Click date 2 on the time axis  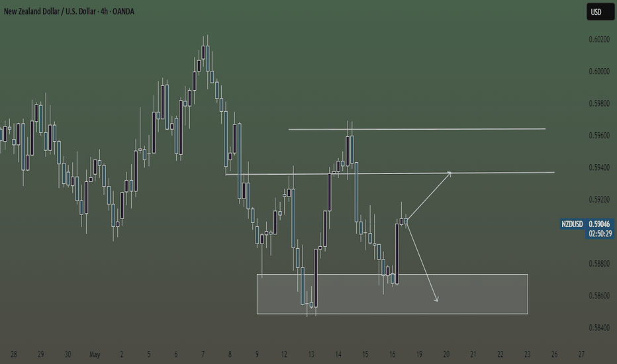tap(122, 354)
